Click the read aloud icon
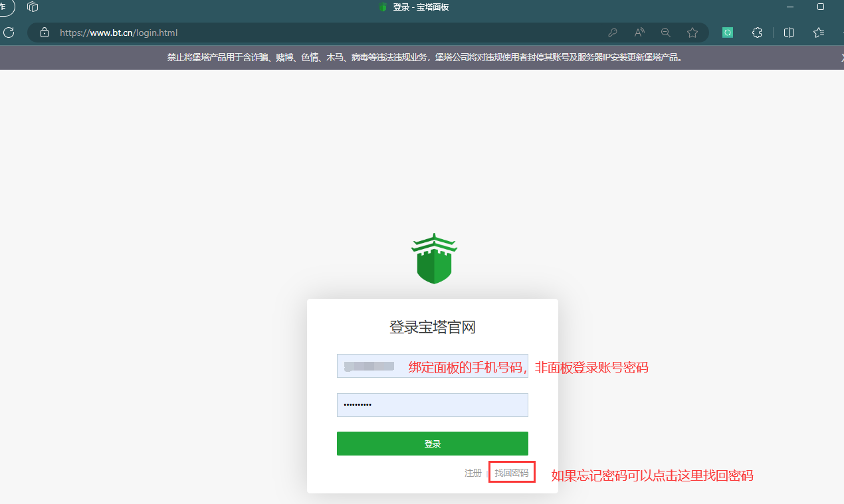 639,33
